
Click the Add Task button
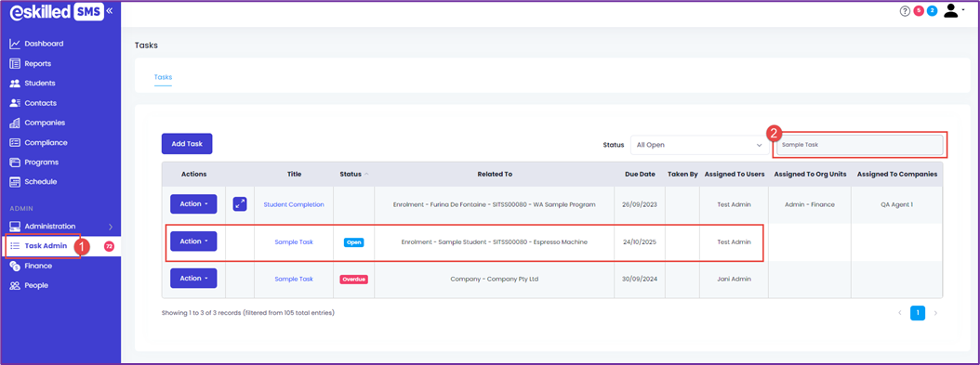click(187, 144)
